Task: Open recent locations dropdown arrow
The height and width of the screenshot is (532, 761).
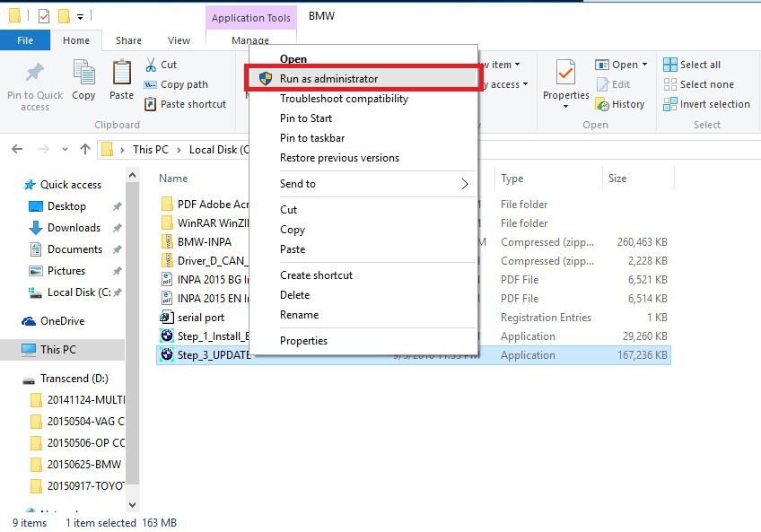Action: (65, 150)
